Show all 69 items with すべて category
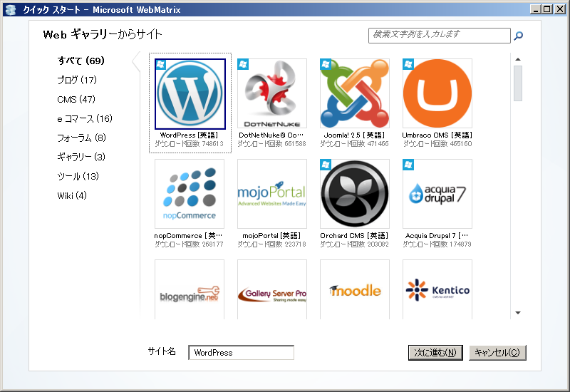Image resolution: width=570 pixels, height=392 pixels. (81, 61)
